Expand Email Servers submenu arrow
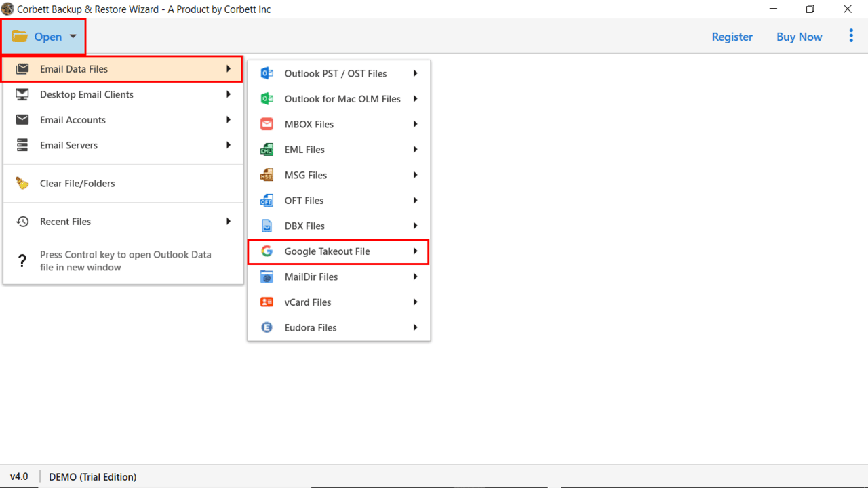This screenshot has width=868, height=488. coord(229,145)
